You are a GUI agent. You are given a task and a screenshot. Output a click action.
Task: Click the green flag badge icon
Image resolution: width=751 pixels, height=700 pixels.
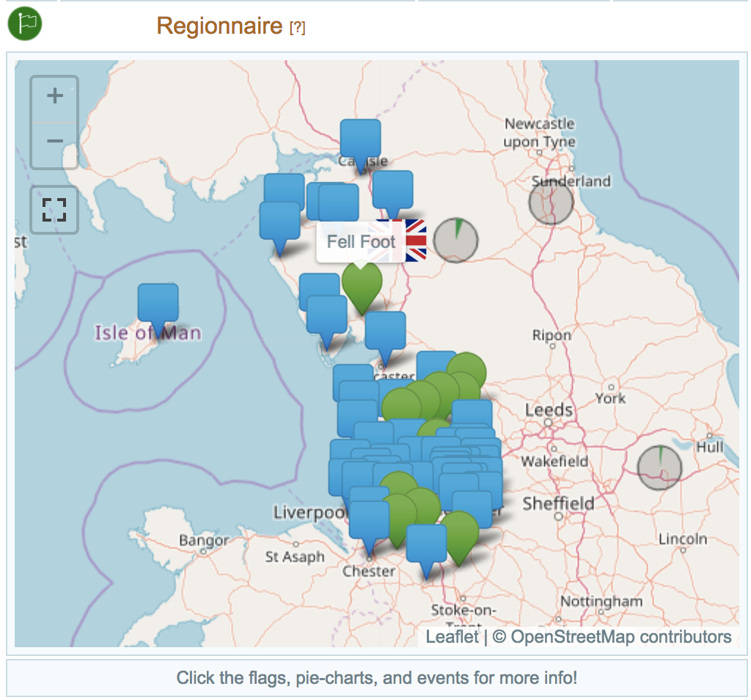coord(25,24)
